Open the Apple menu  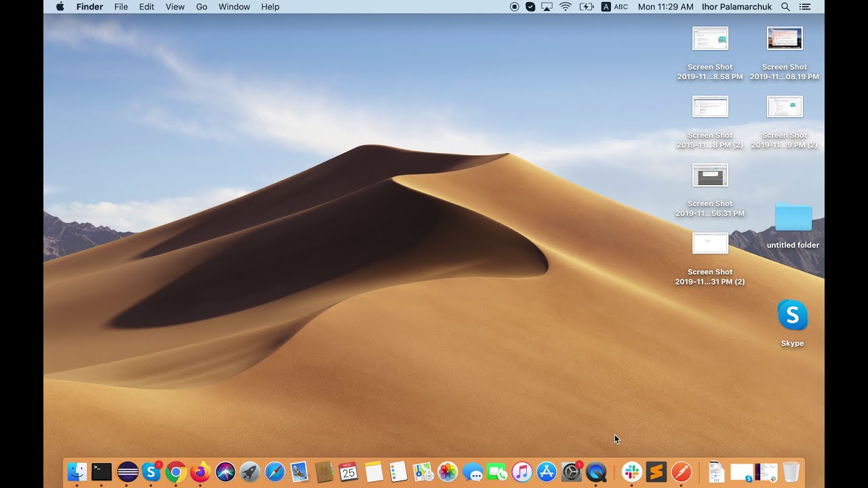[x=60, y=7]
